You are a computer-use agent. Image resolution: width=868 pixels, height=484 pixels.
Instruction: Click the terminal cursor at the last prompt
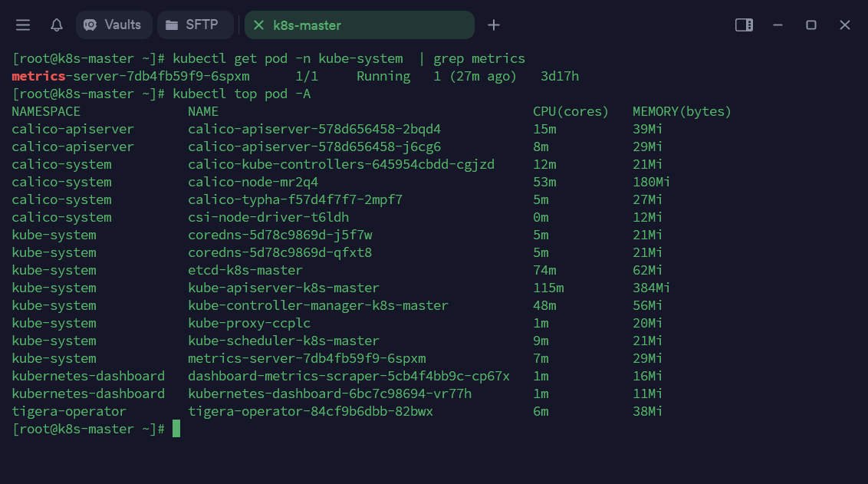pyautogui.click(x=176, y=429)
